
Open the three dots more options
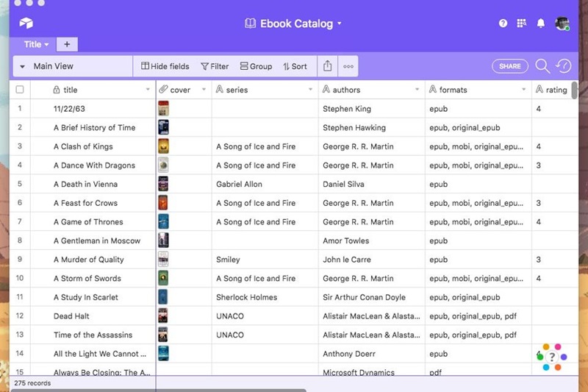(348, 66)
